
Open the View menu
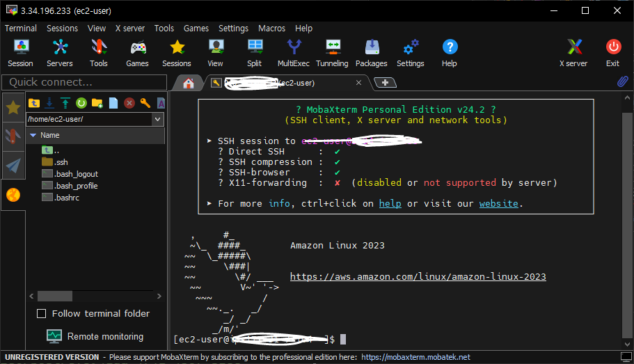click(x=97, y=29)
